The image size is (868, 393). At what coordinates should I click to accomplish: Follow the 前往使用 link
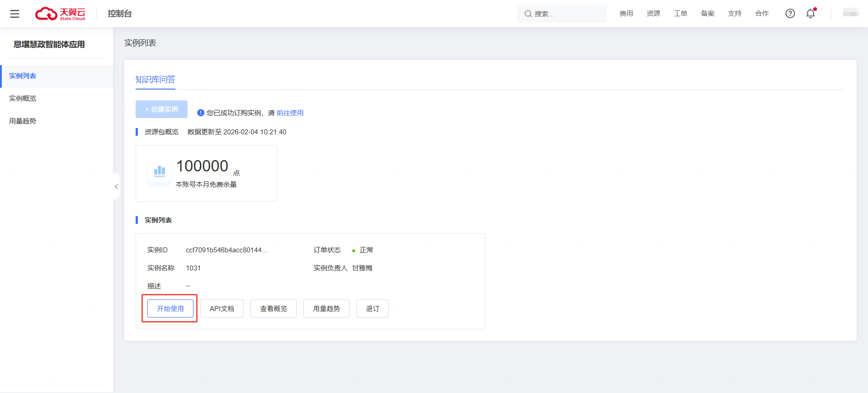(x=290, y=113)
